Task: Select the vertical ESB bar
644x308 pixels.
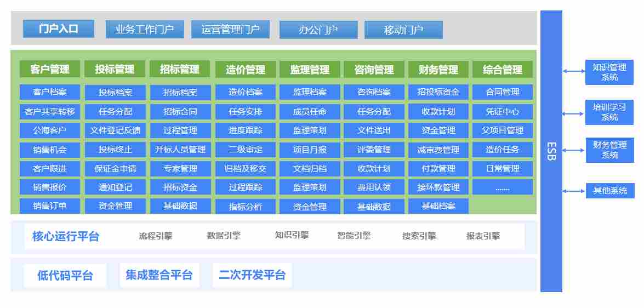Action: 551,151
